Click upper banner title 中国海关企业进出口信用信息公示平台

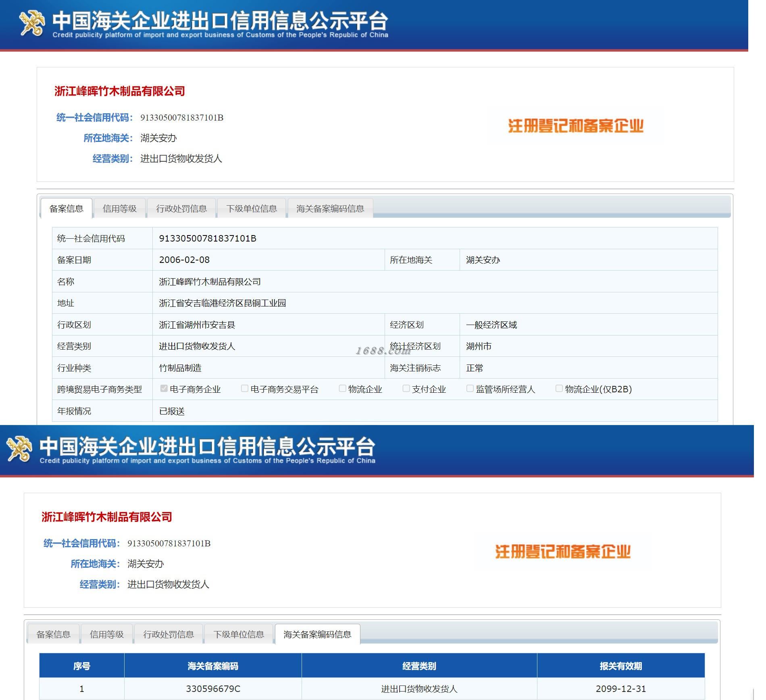point(220,20)
